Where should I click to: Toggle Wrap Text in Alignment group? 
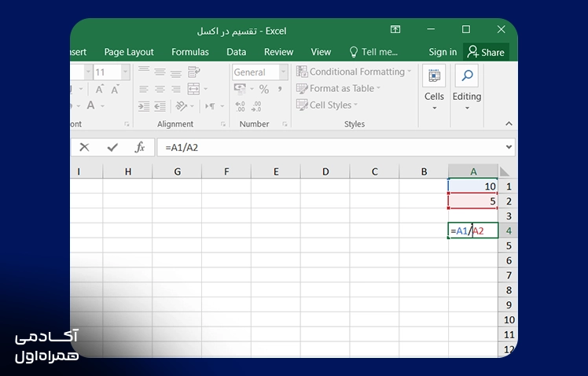coord(194,72)
